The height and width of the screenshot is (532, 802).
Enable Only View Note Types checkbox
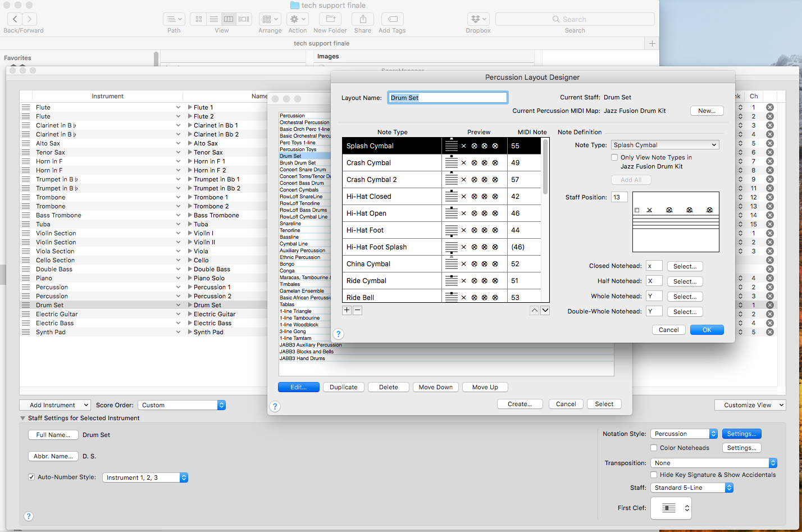click(x=615, y=158)
